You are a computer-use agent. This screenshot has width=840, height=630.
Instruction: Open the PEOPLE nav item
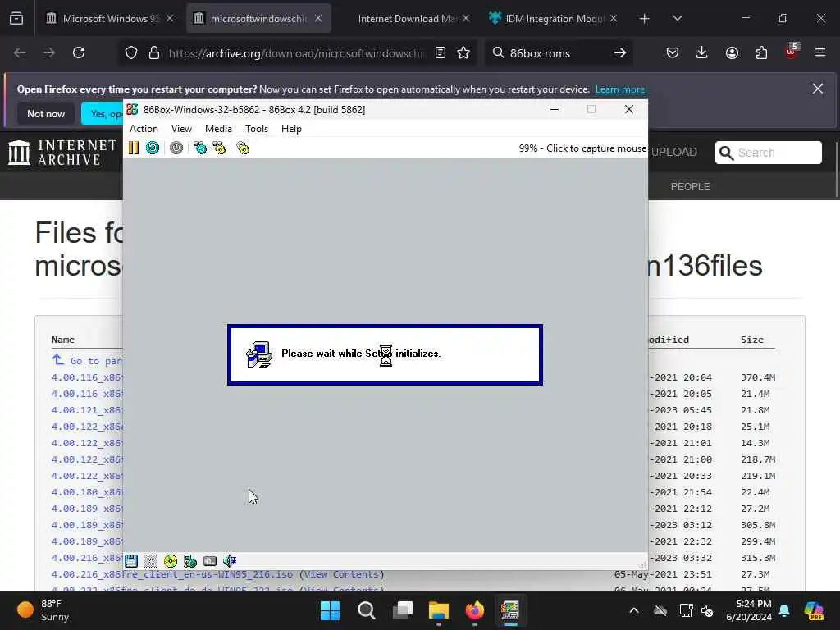tap(690, 186)
